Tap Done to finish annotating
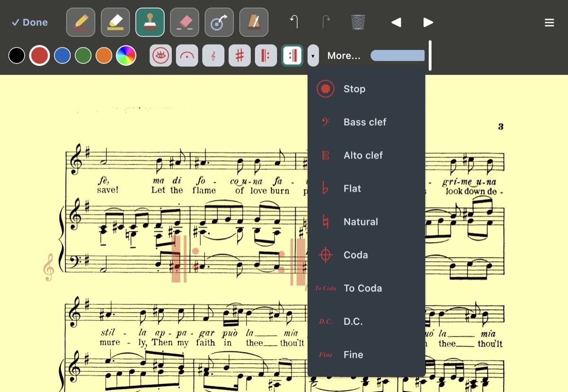Screen dimensions: 568x392 tap(30, 22)
